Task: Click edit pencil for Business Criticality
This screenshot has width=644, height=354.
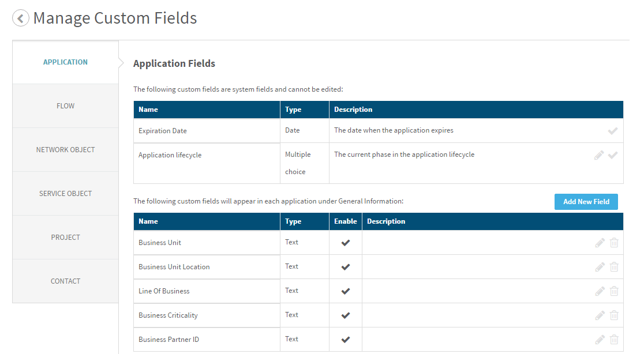Action: click(600, 315)
